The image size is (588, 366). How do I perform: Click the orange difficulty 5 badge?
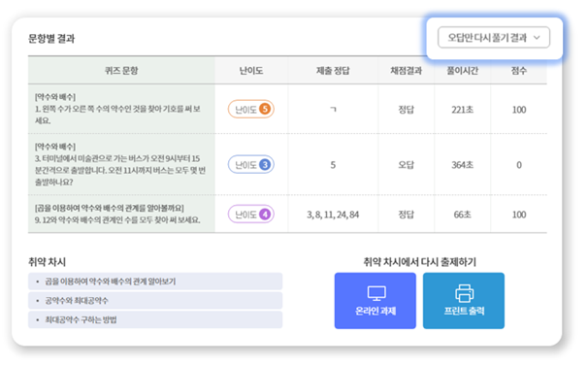(x=251, y=110)
